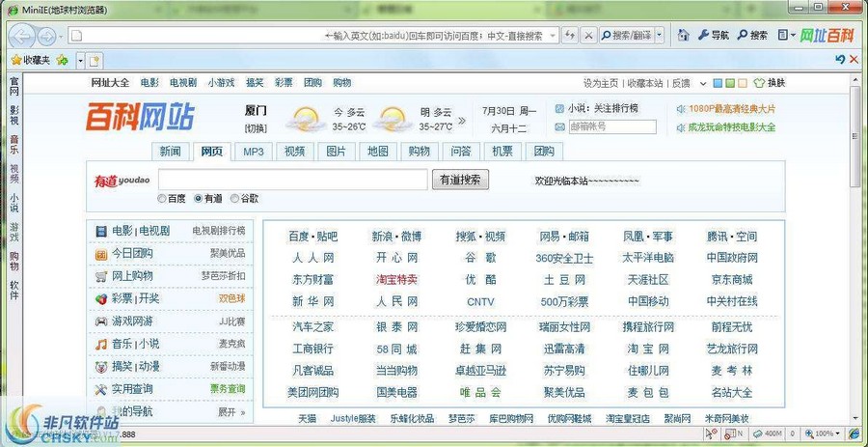Click the 游戏网游 gamepad icon
The width and height of the screenshot is (868, 447).
(x=100, y=321)
